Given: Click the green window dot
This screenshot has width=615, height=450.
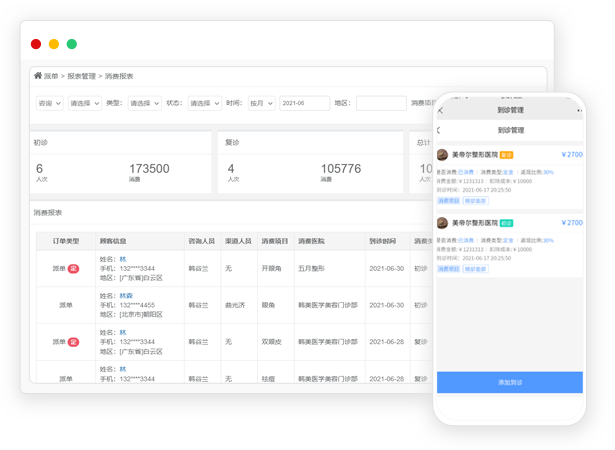Looking at the screenshot, I should 71,44.
